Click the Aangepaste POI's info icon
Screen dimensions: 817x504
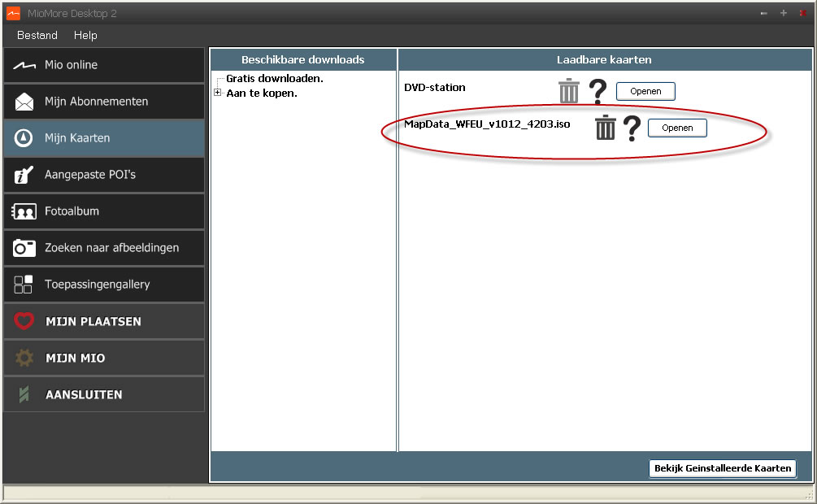point(24,175)
